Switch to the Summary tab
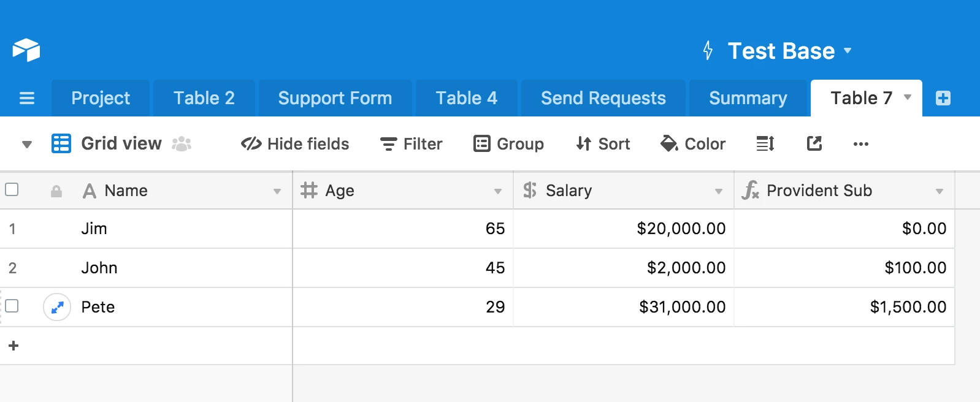This screenshot has height=402, width=980. (748, 98)
